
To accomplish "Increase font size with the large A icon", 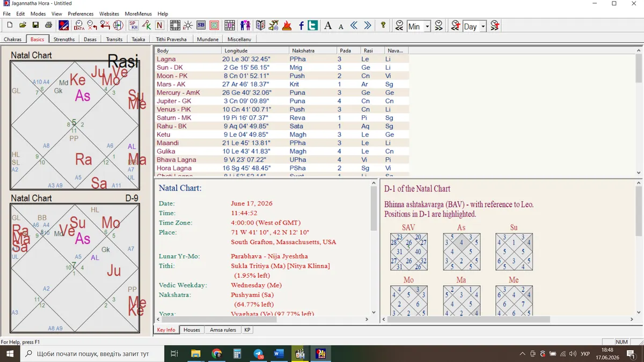I will pyautogui.click(x=328, y=25).
